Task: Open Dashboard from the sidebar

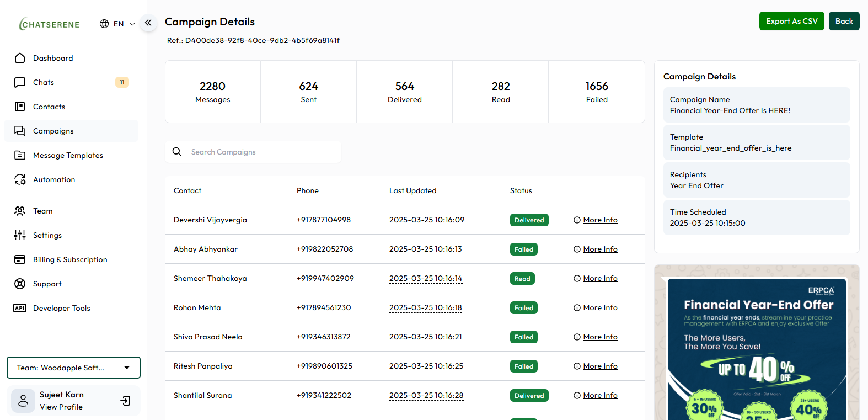Action: (71, 58)
